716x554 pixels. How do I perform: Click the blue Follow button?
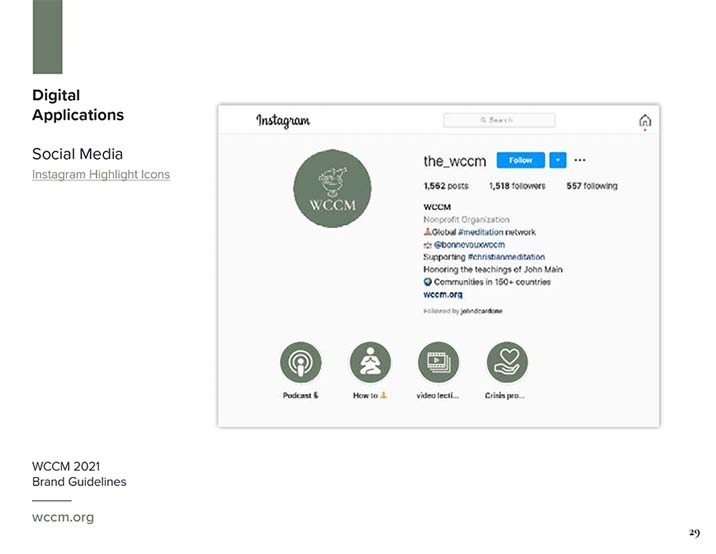[521, 160]
